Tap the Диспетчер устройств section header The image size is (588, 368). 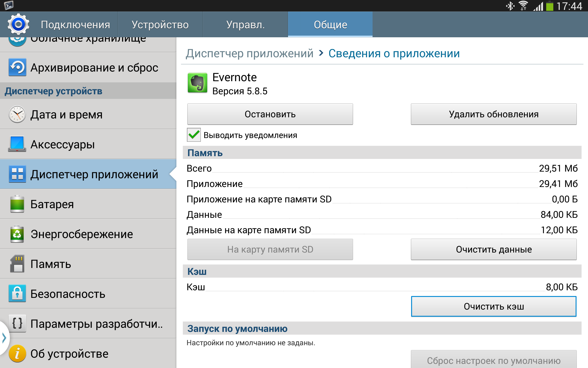88,91
